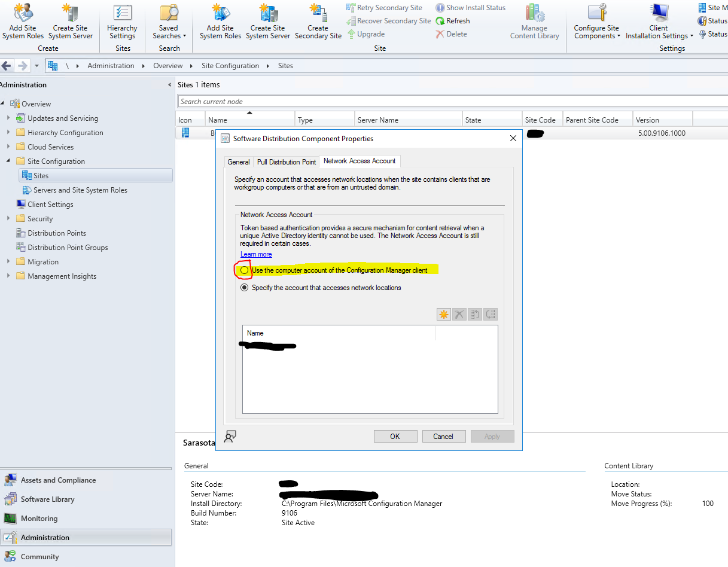
Task: Click the Refresh ribbon button
Action: click(453, 21)
